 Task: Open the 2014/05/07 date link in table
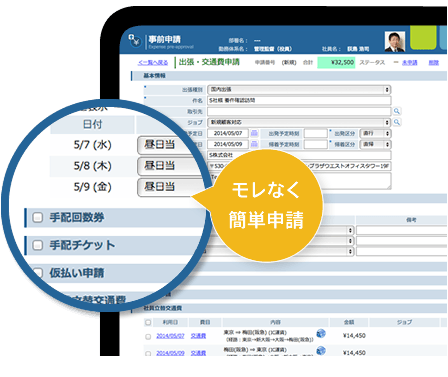[170, 336]
